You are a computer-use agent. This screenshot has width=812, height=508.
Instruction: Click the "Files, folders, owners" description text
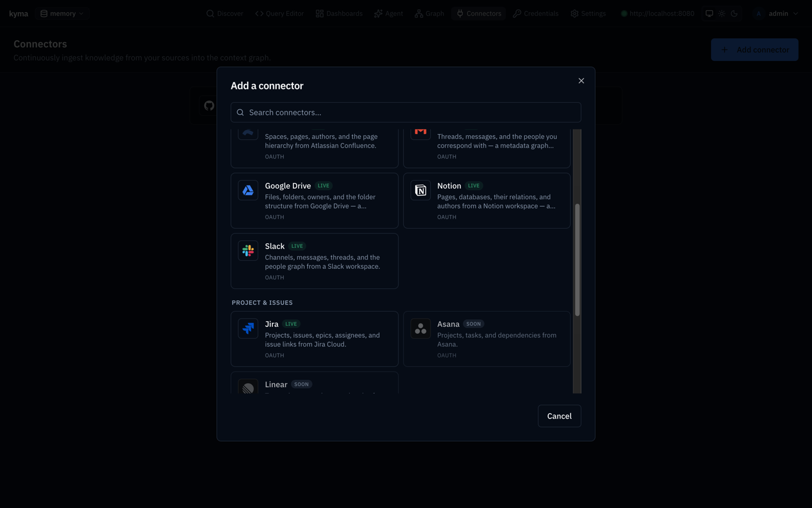coord(320,201)
